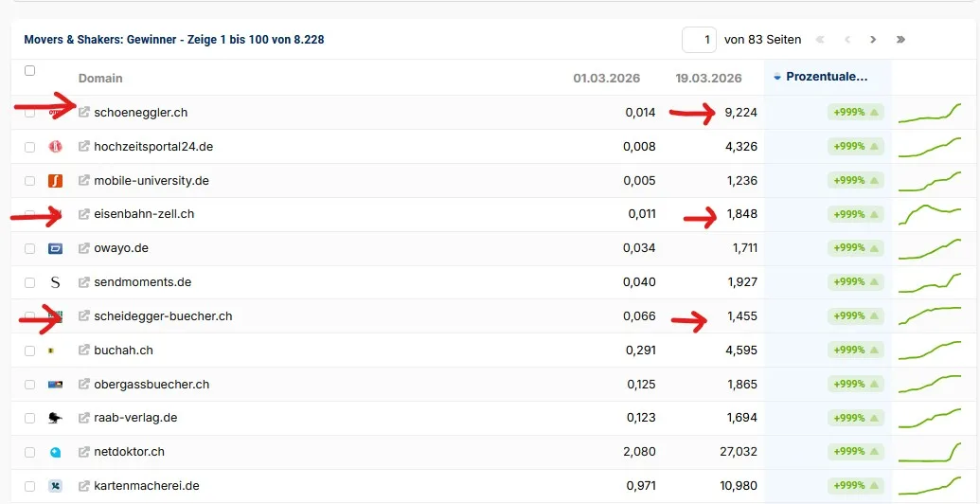Click +999% badge in owayo.de row
Viewport: 980px width, 504px height.
click(855, 247)
